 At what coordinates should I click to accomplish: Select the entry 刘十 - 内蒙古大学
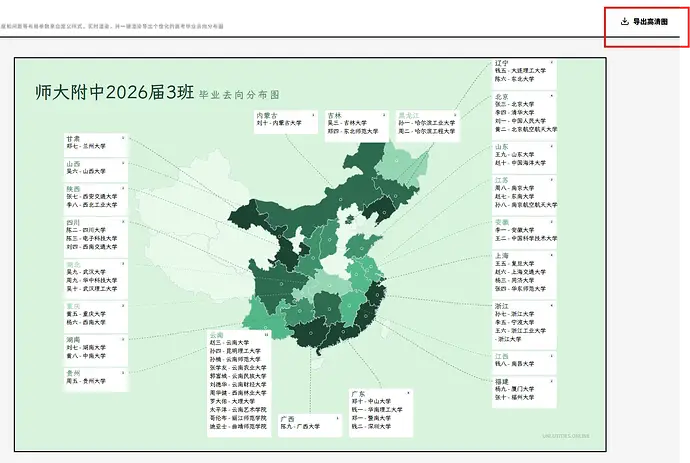[x=279, y=123]
